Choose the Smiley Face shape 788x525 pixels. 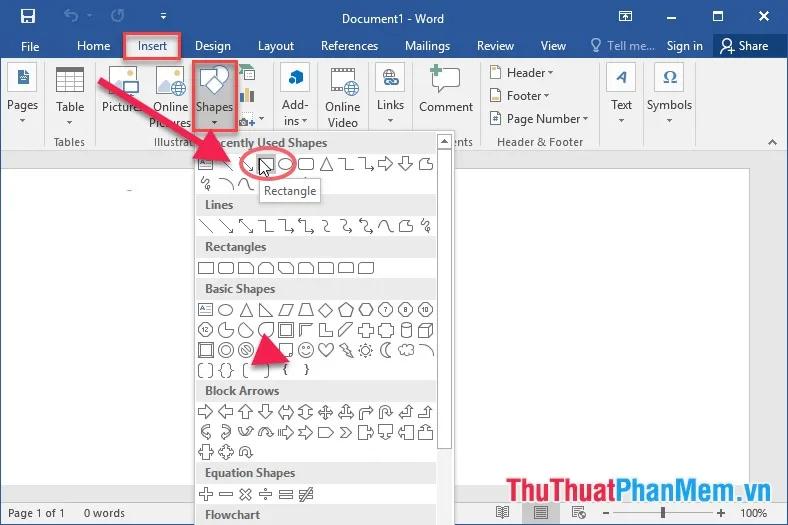point(306,350)
